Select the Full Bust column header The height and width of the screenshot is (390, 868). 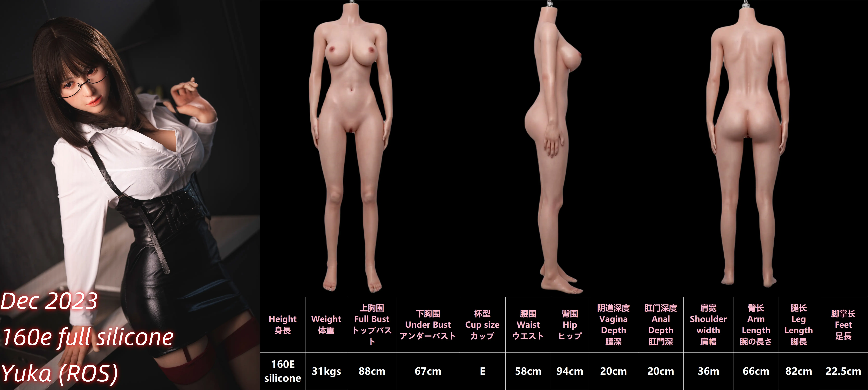point(372,325)
